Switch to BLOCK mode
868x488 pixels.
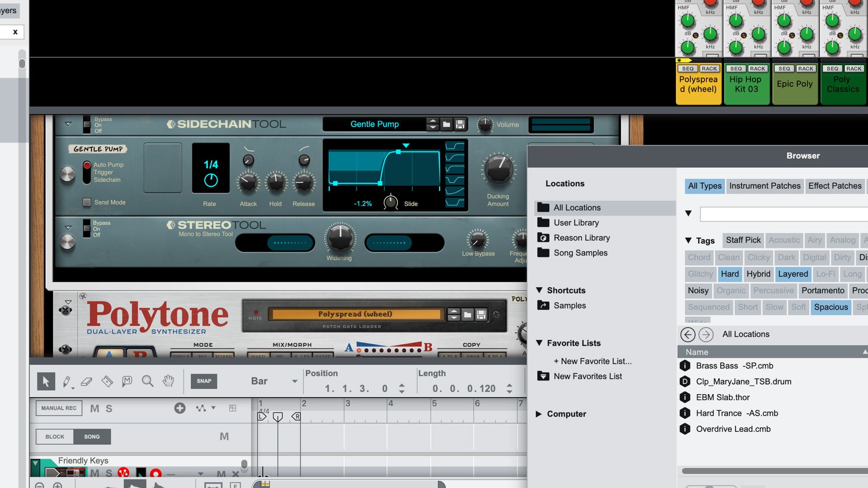(x=55, y=437)
